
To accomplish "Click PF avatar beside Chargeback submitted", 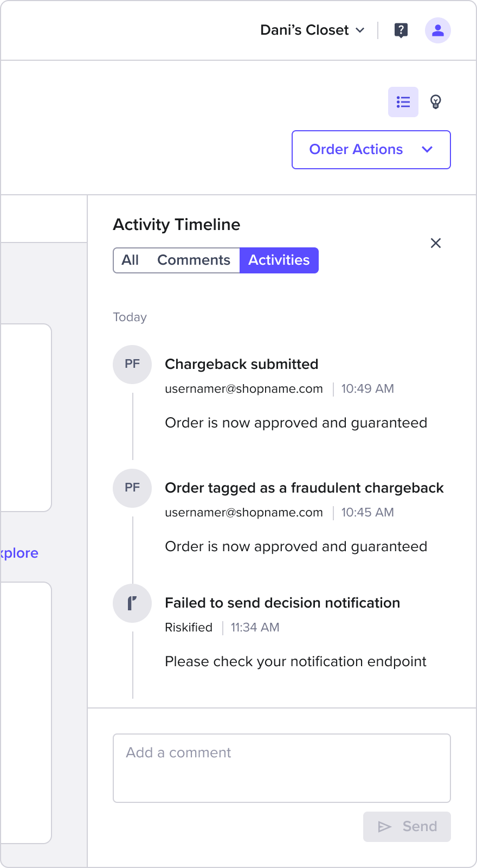I will 132,365.
